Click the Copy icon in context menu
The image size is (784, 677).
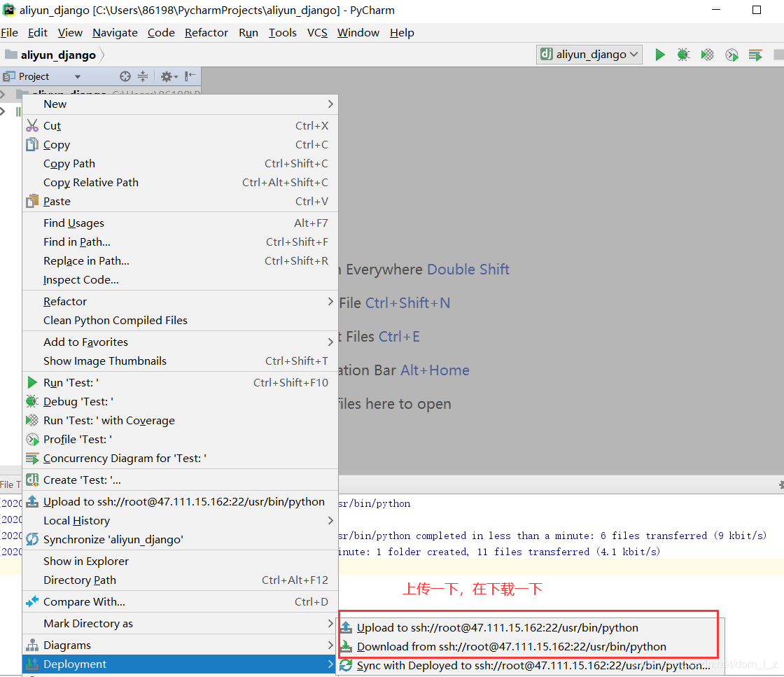point(32,144)
